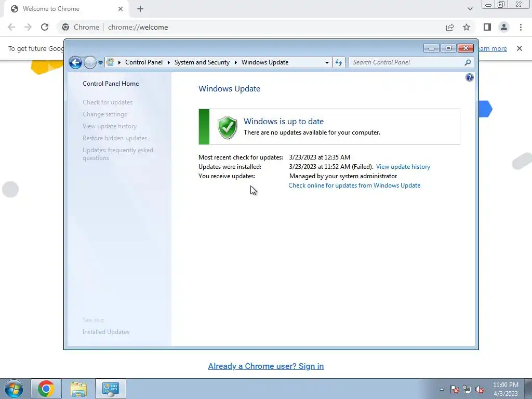The image size is (532, 399).
Task: Open address bar previous locations dropdown
Action: click(327, 62)
